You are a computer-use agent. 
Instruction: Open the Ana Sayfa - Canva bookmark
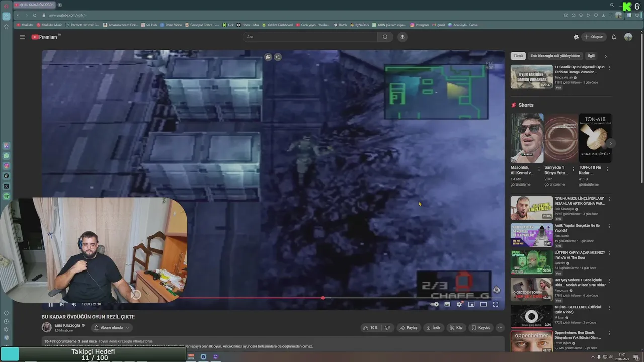(463, 25)
